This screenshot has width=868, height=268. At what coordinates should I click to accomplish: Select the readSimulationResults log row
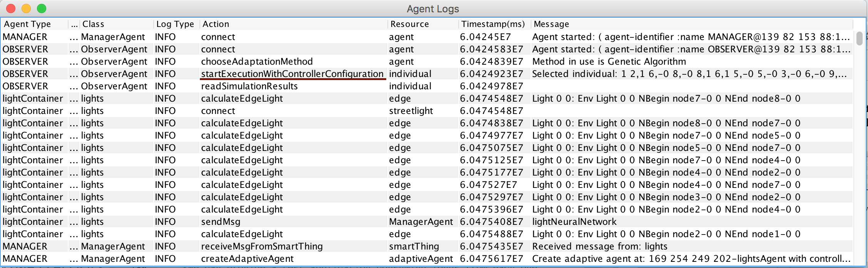tap(249, 86)
